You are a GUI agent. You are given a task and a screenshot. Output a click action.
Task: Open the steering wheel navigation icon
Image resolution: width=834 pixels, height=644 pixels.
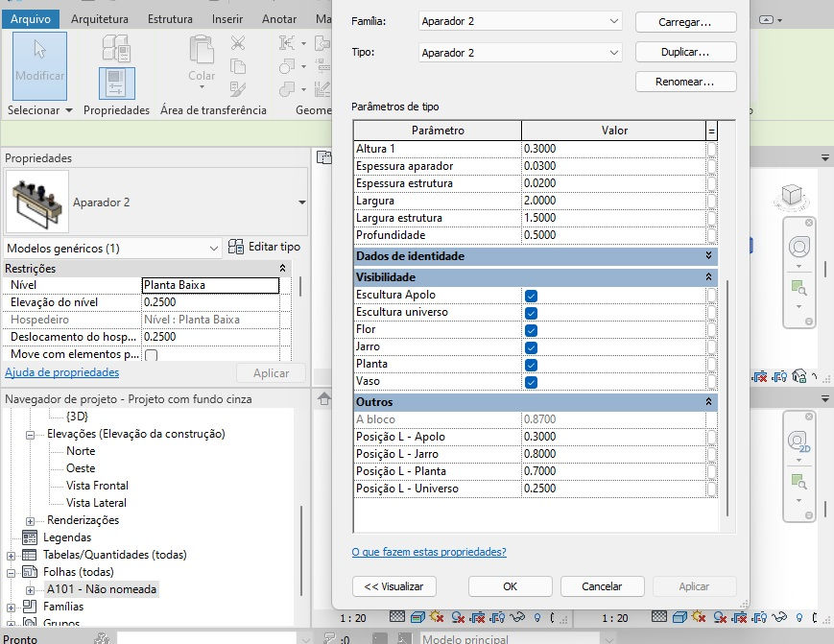(x=798, y=248)
